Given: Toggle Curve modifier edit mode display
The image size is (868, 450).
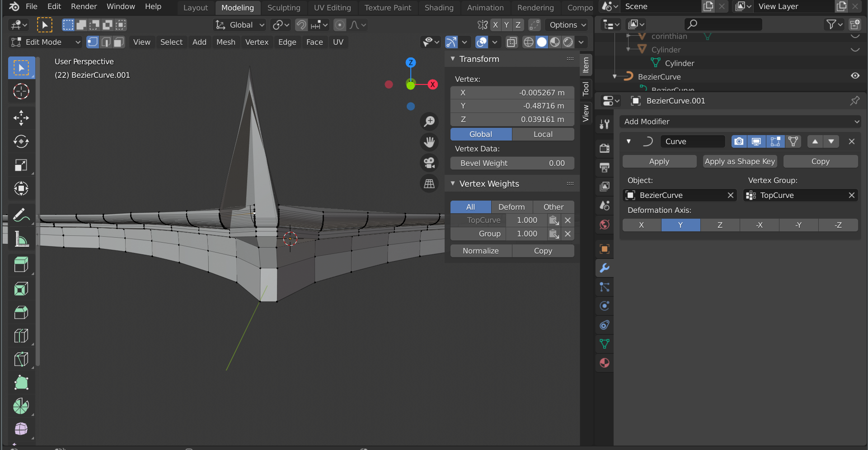Looking at the screenshot, I should [x=775, y=141].
